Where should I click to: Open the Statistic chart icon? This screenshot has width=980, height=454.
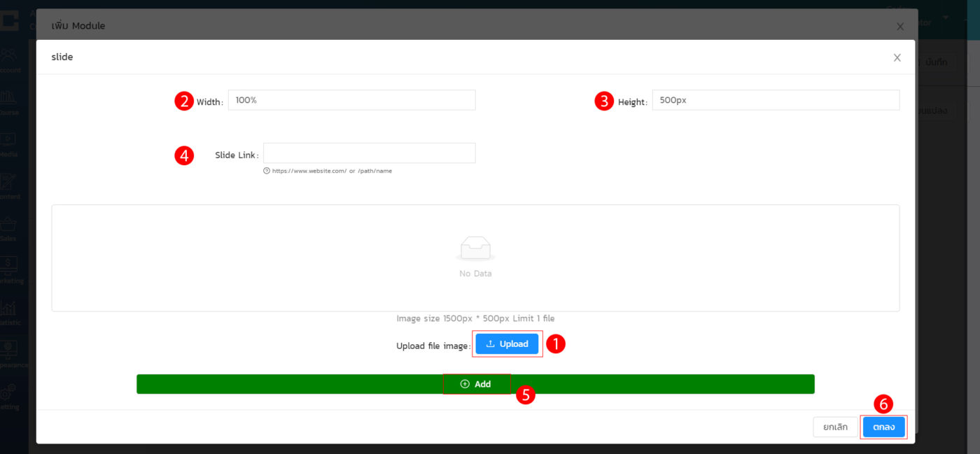point(10,309)
